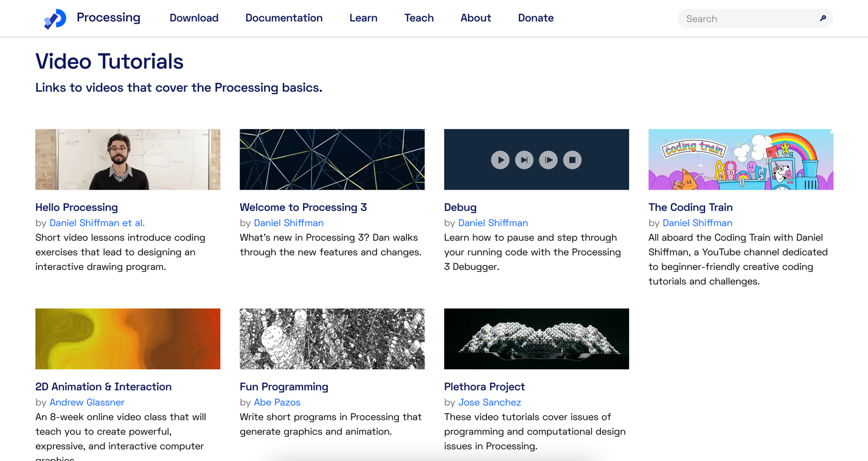Open the 2D Animation & Interaction thumbnail
Viewport: 868px width, 461px height.
pyautogui.click(x=128, y=339)
